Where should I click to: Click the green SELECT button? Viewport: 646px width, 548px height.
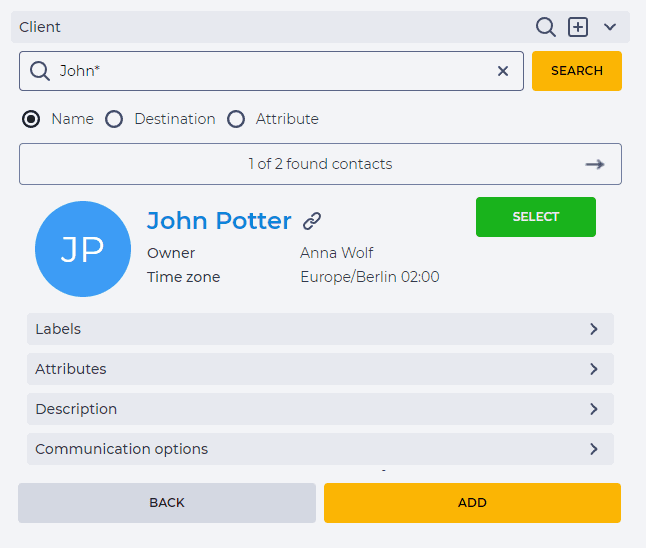[536, 217]
